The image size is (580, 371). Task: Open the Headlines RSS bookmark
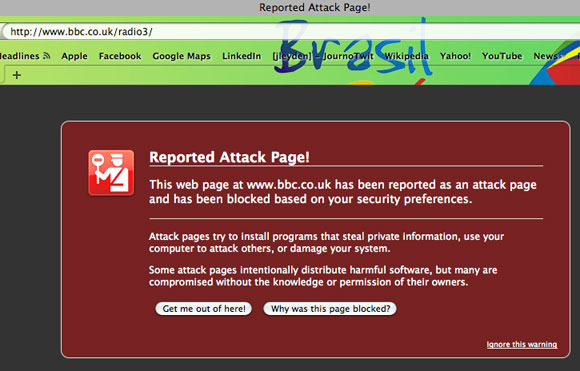coord(24,56)
